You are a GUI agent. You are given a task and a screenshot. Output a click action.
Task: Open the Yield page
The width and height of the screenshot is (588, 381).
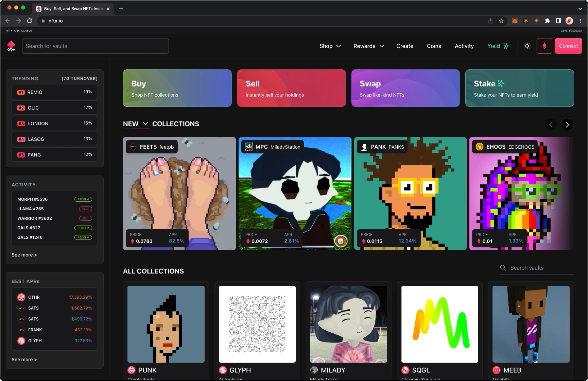pos(498,46)
